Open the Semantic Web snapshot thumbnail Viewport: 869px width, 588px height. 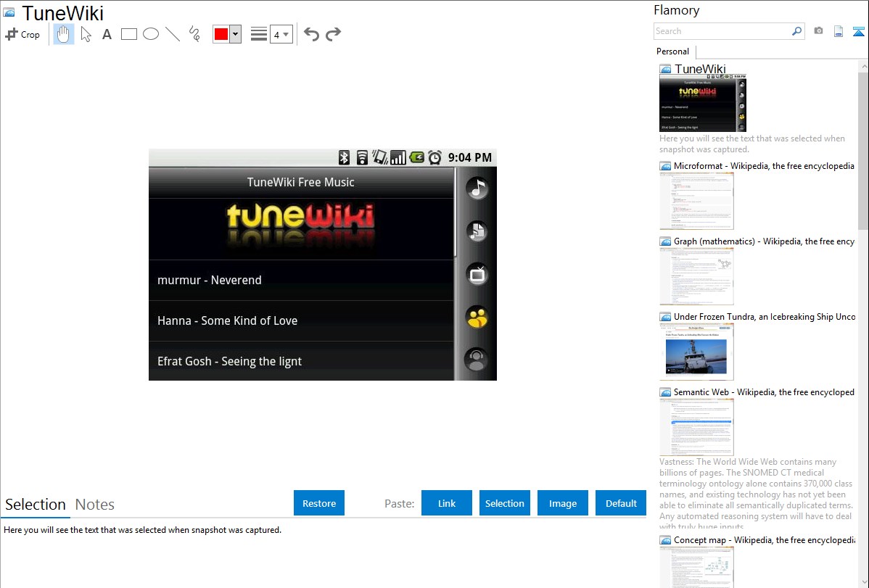(696, 427)
